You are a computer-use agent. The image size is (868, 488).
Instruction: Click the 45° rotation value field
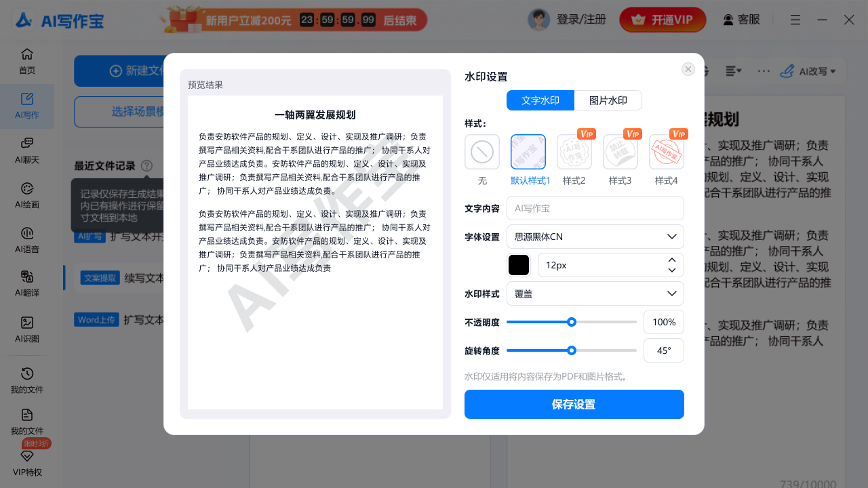click(x=664, y=350)
